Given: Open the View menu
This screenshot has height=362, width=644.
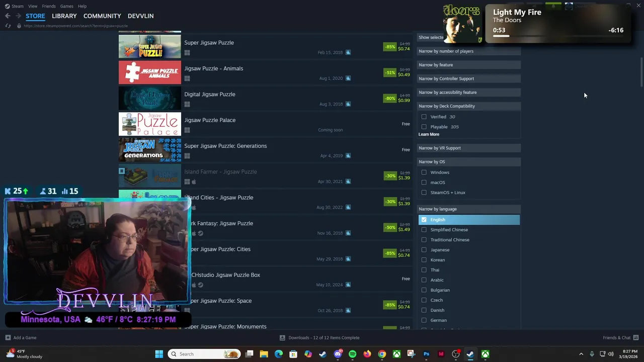Looking at the screenshot, I should tap(33, 6).
